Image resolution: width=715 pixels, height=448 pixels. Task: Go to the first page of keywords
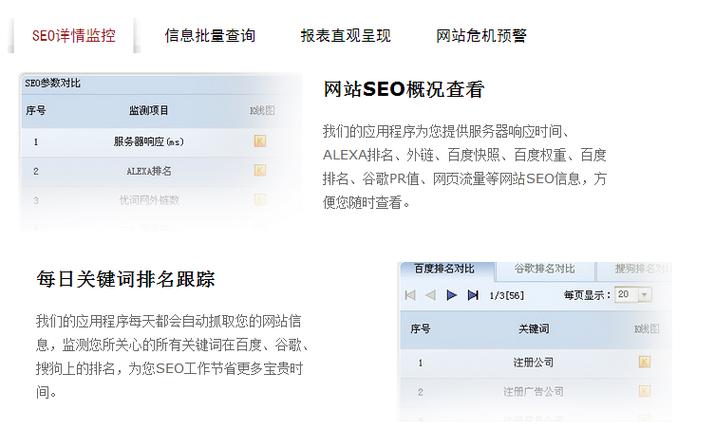410,295
